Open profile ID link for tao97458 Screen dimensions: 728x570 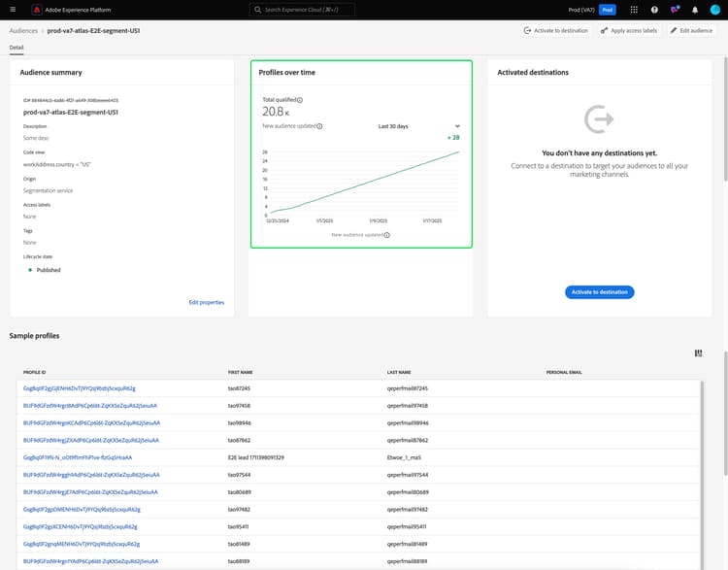pos(90,406)
